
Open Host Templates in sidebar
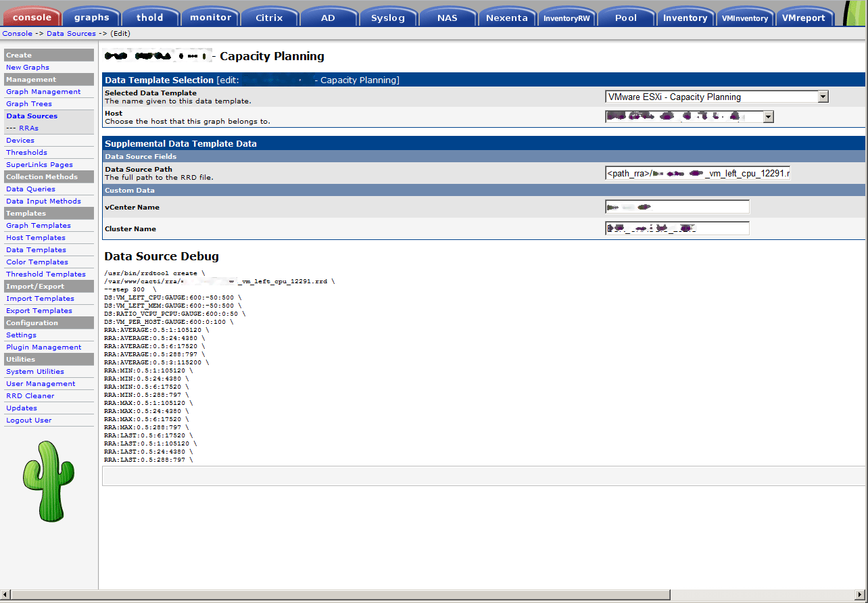(x=36, y=237)
